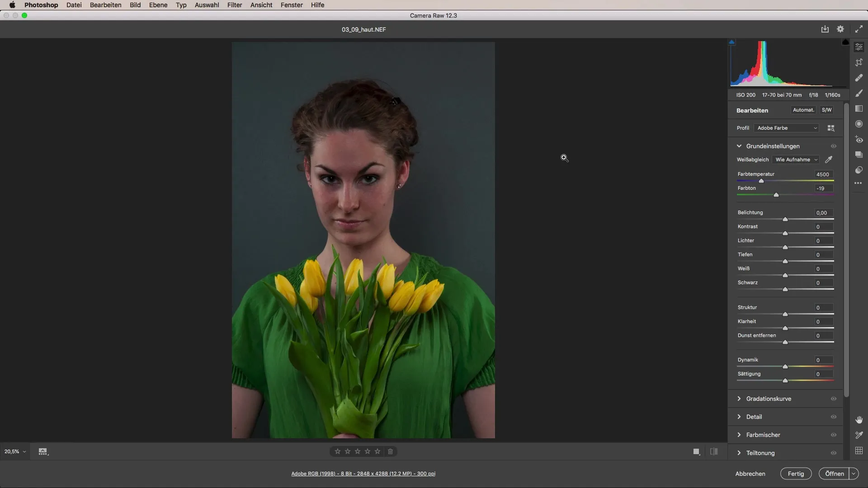Toggle shadow clipping warning in histogram
The image size is (868, 488).
pos(732,42)
